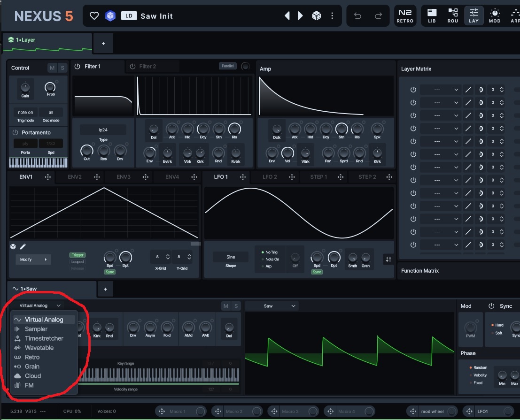Favorite the preset with the heart icon
This screenshot has width=520, height=420.
click(94, 15)
